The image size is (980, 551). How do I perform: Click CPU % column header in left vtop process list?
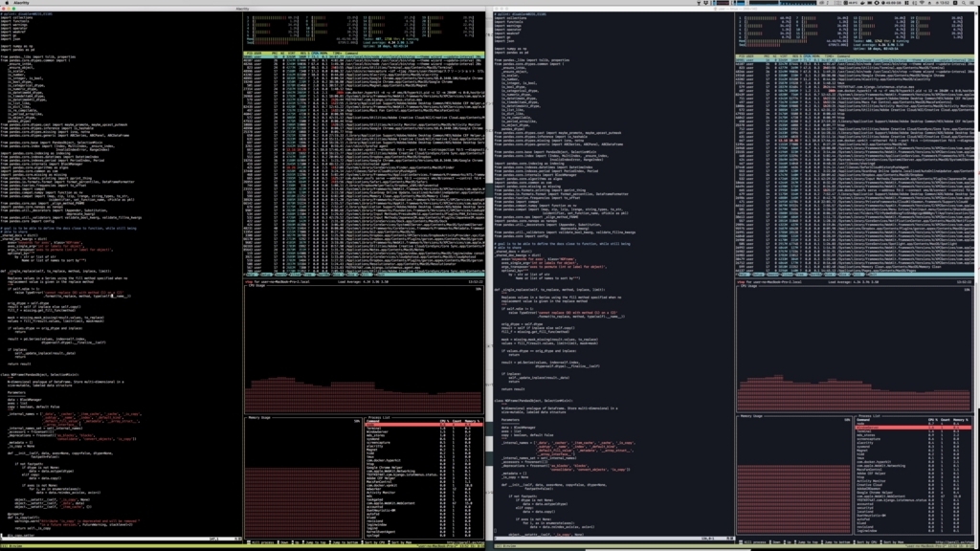click(444, 421)
